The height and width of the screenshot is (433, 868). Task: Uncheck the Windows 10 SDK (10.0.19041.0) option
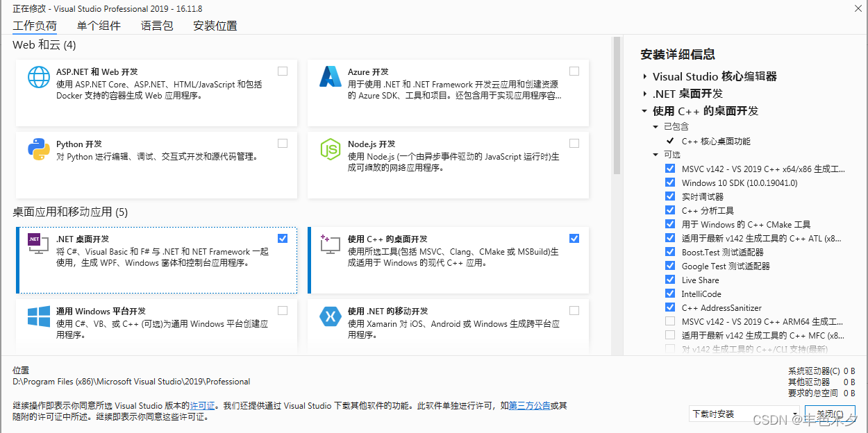[x=670, y=182]
